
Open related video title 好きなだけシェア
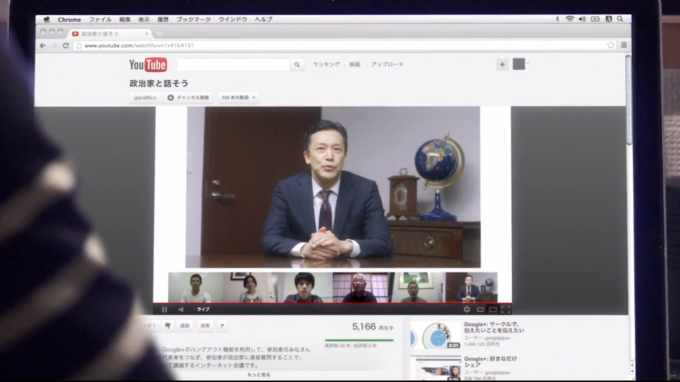[x=490, y=362]
